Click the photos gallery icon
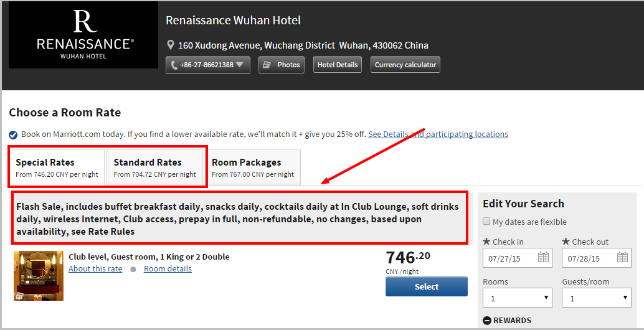 coord(267,65)
